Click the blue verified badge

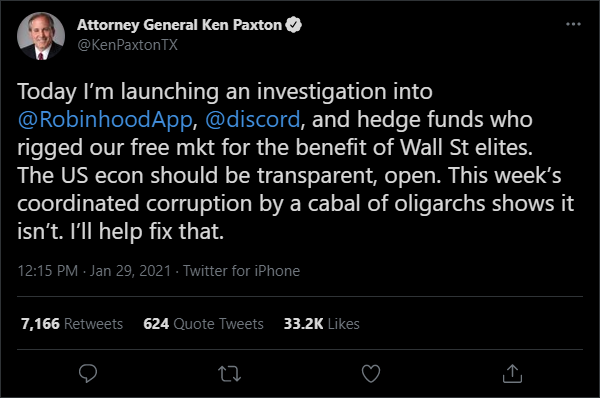293,25
